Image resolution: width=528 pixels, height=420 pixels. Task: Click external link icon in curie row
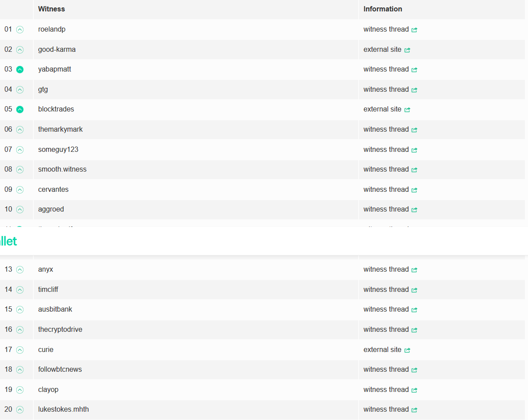click(x=407, y=350)
